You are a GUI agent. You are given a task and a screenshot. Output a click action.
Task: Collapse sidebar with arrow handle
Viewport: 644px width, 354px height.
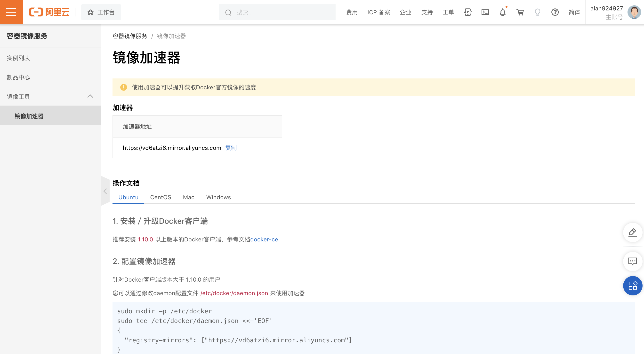[x=105, y=191]
